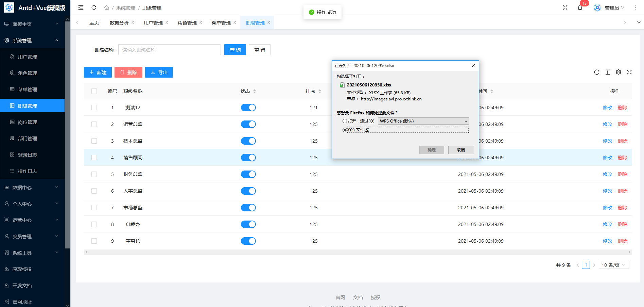Open table column settings via gear icon

[x=618, y=72]
